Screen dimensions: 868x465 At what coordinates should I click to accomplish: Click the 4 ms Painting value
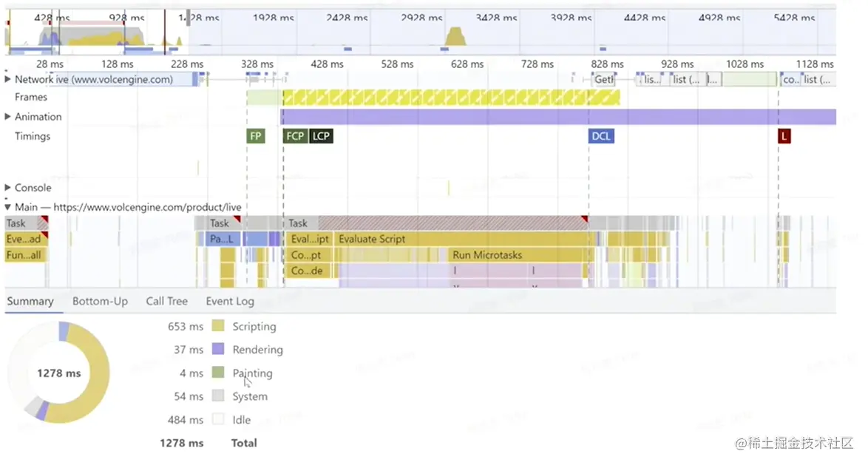coord(191,373)
